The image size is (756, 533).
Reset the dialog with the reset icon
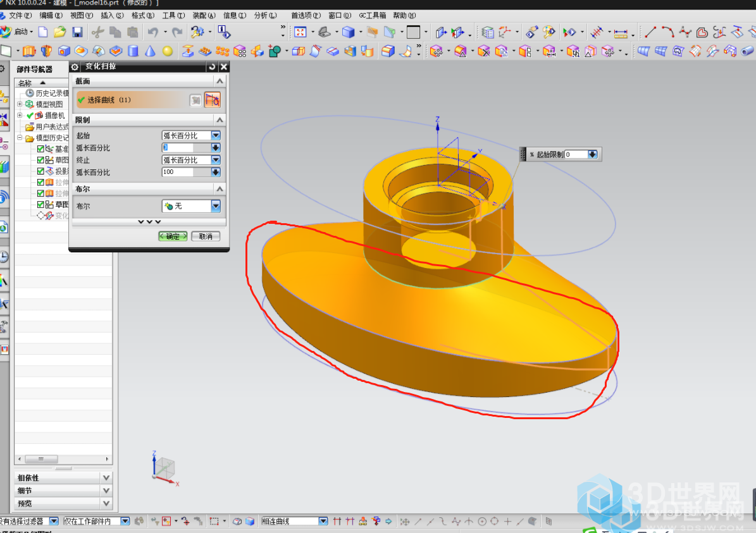coord(212,66)
